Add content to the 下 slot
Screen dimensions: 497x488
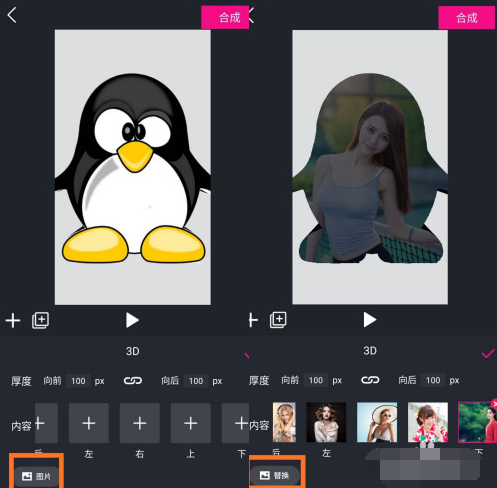[x=235, y=423]
